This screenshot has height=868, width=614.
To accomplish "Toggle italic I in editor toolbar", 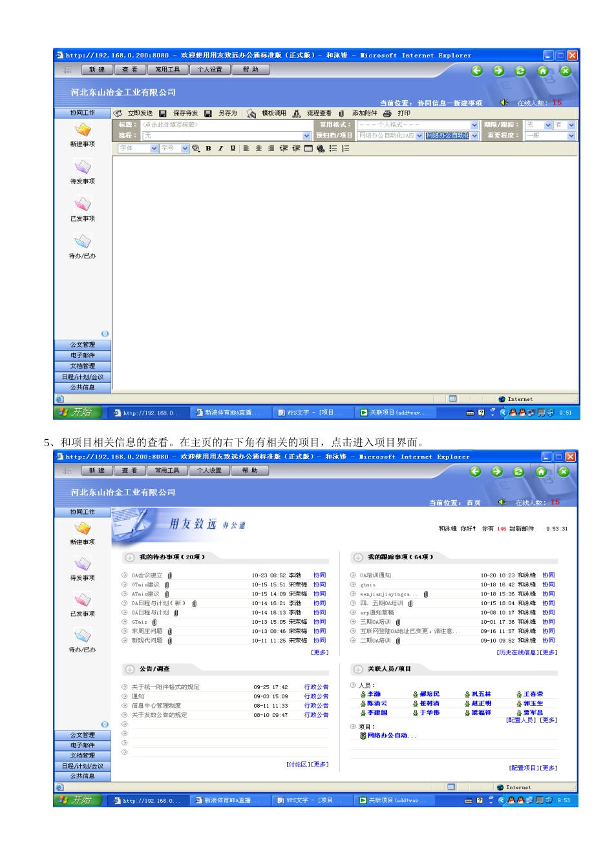I will point(220,149).
